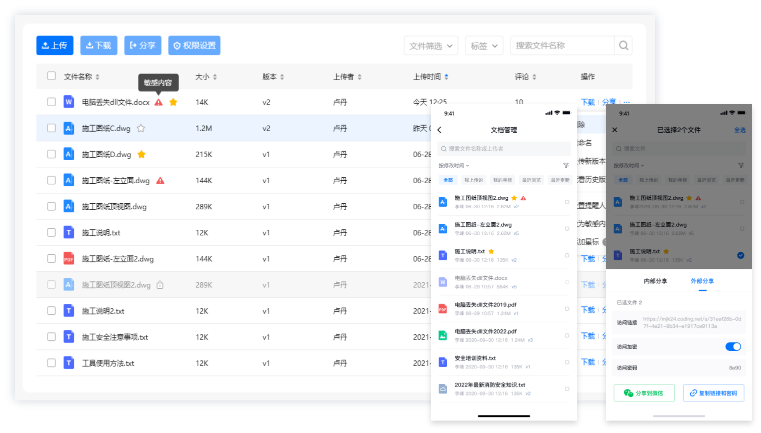Click red warning icon beside 电脑丢失dll文件.docx
The width and height of the screenshot is (761, 433).
(x=159, y=102)
